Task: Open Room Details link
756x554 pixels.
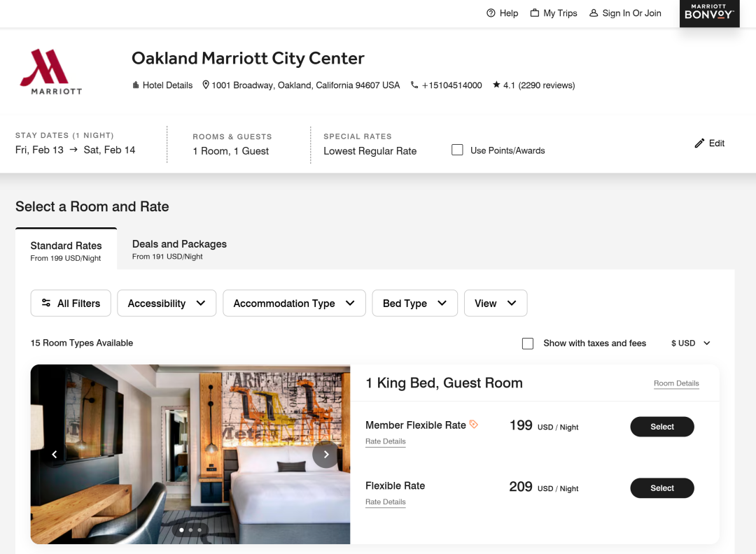Action: click(x=676, y=383)
